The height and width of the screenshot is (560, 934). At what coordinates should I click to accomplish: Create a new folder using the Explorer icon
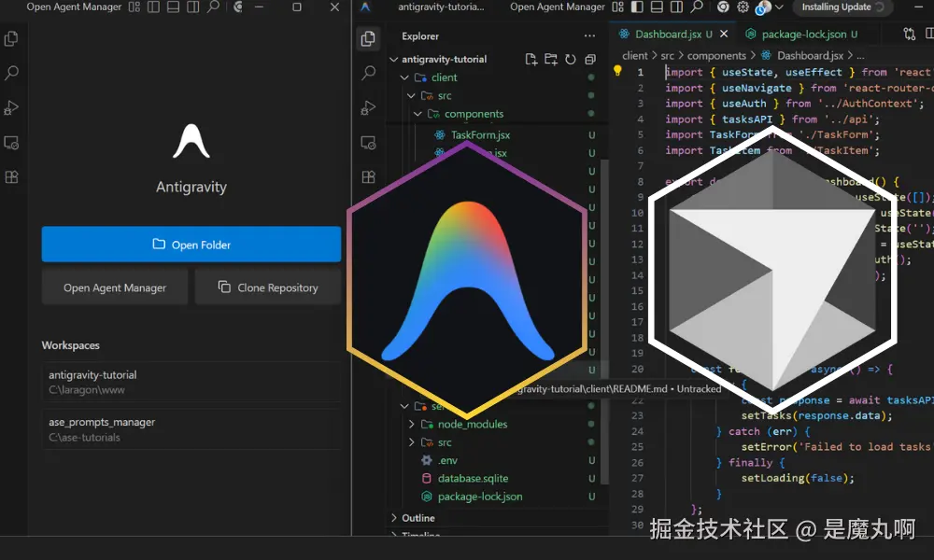click(551, 59)
